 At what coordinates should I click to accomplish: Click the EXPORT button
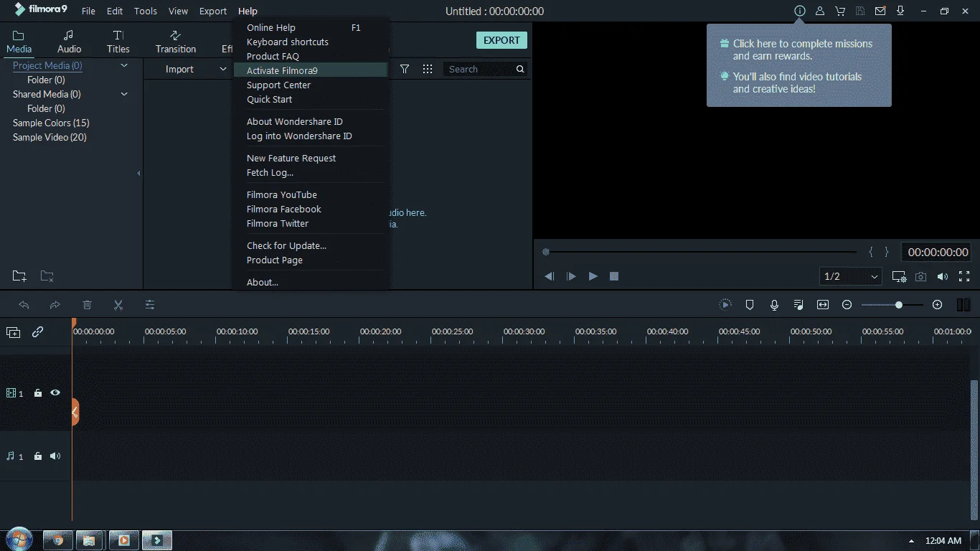point(501,40)
